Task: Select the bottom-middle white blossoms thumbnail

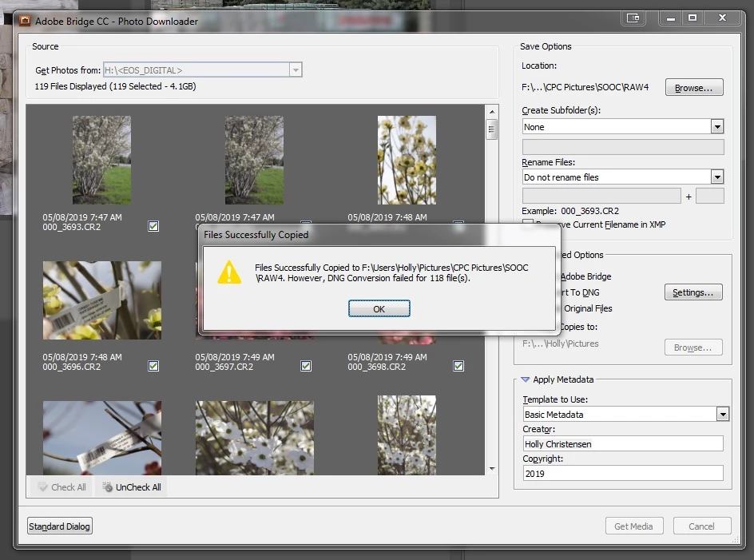Action: [x=254, y=438]
